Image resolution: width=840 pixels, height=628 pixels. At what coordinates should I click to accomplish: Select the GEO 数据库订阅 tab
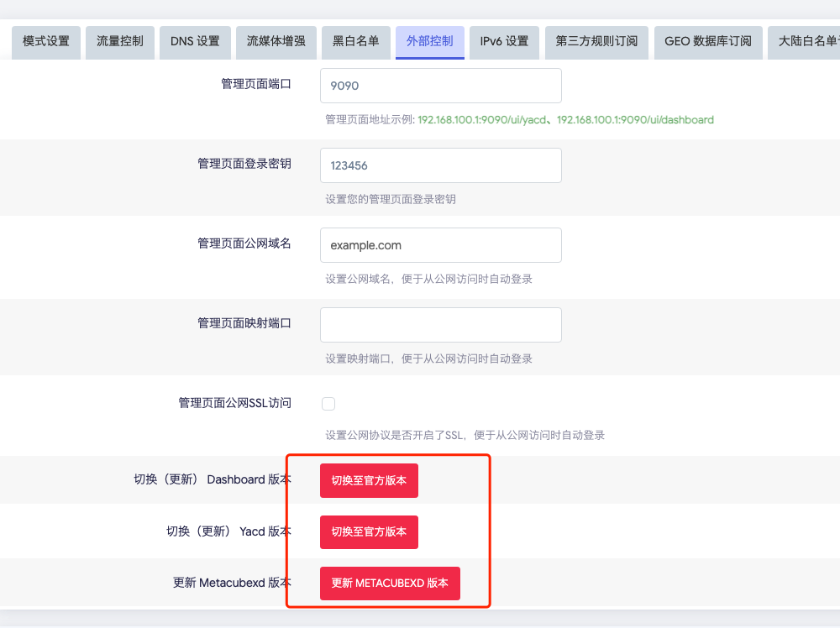tap(708, 41)
